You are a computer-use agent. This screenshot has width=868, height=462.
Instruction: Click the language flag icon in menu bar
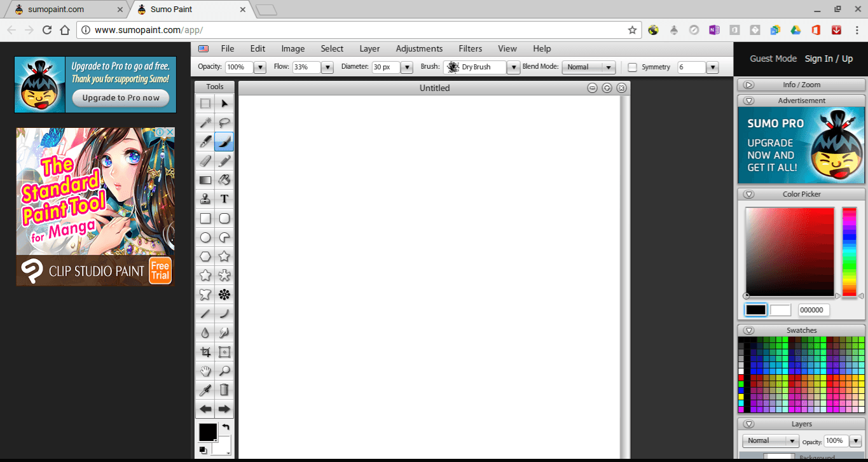203,48
